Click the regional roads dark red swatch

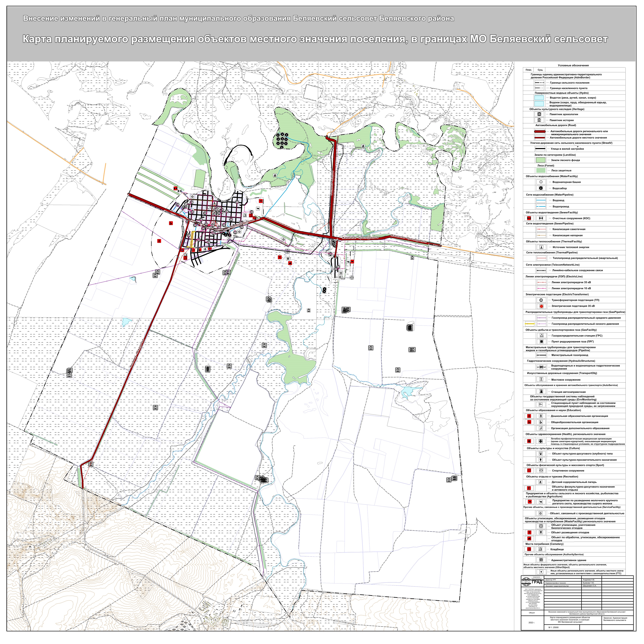(x=540, y=132)
